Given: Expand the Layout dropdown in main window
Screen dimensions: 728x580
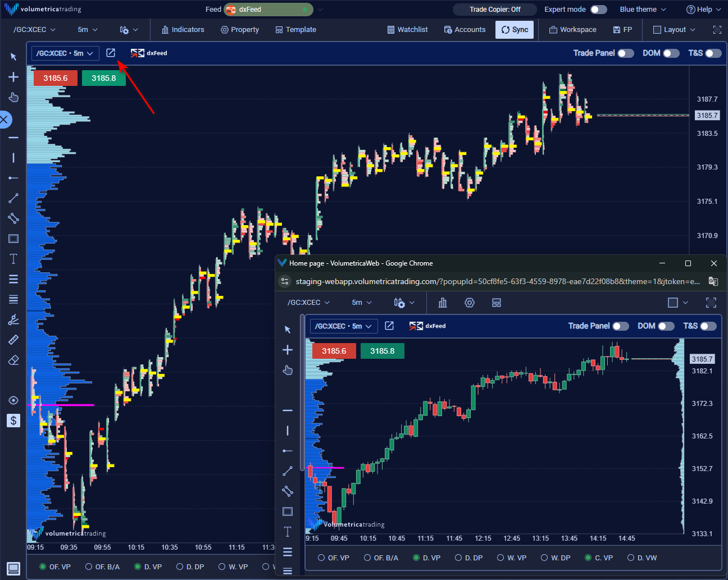Looking at the screenshot, I should pyautogui.click(x=674, y=30).
